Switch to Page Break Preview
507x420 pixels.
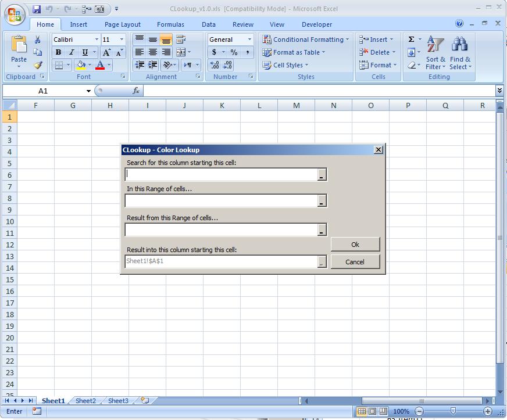(x=383, y=411)
